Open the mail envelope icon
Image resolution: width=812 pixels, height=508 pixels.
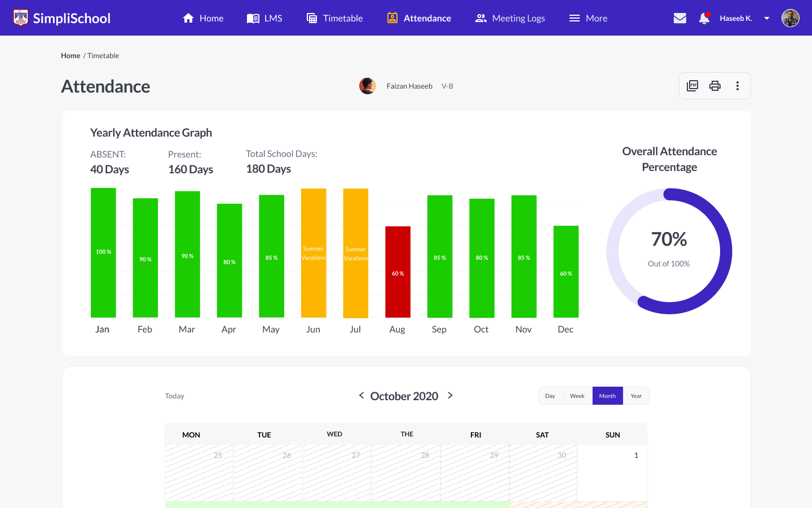(x=680, y=18)
